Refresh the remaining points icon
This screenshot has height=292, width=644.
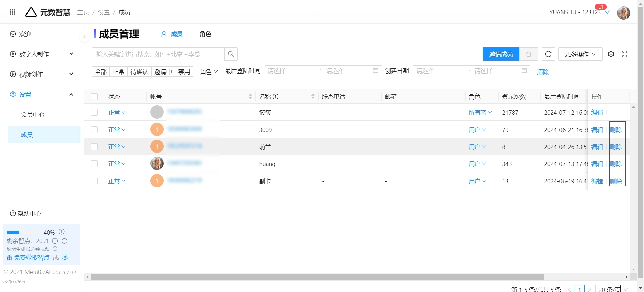click(x=64, y=241)
